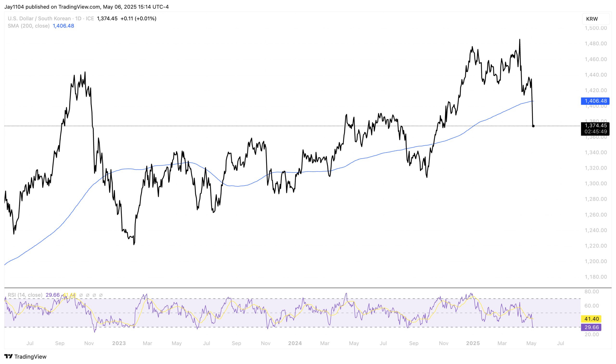This screenshot has width=616, height=364.
Task: Click the 1,420.00 price axis label
Action: [596, 90]
